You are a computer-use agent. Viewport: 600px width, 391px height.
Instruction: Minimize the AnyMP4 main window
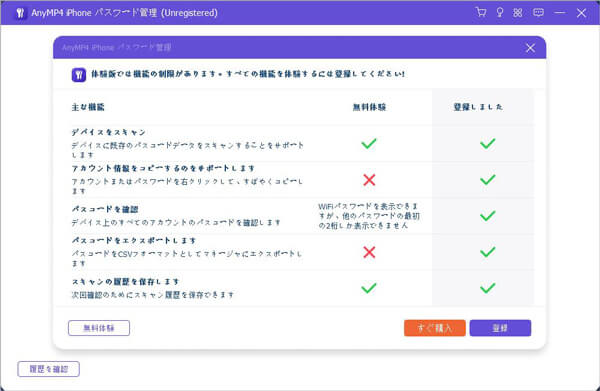click(x=559, y=13)
